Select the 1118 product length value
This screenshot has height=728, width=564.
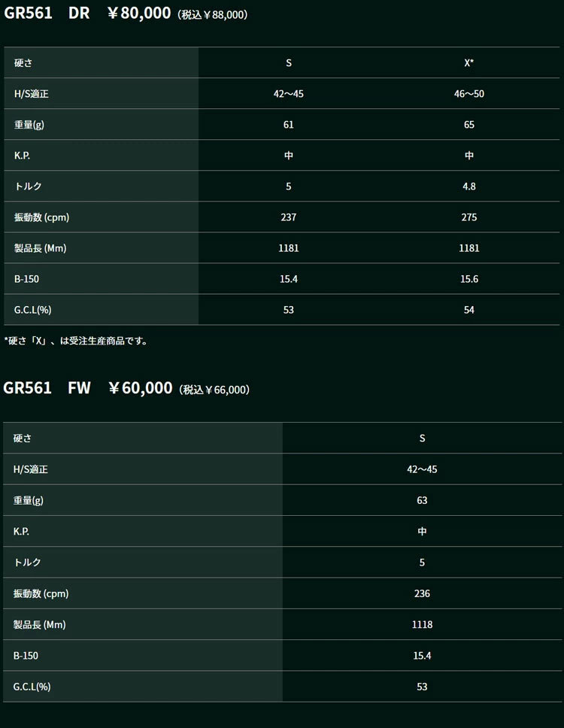422,624
